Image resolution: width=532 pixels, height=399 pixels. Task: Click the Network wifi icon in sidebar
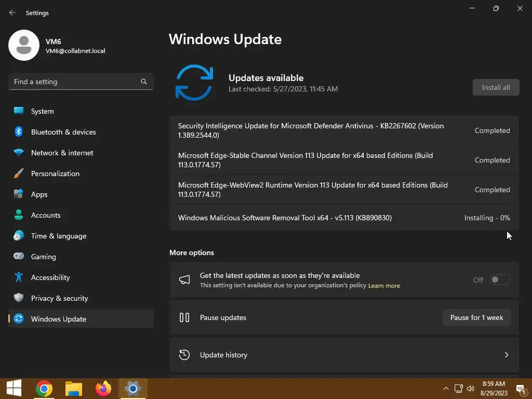pyautogui.click(x=19, y=152)
